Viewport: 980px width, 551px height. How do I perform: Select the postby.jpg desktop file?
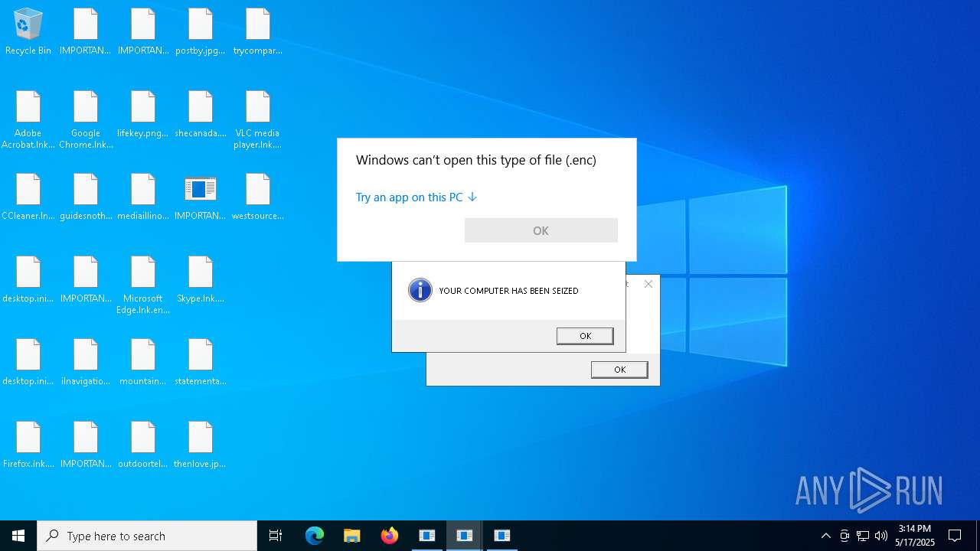(x=201, y=31)
